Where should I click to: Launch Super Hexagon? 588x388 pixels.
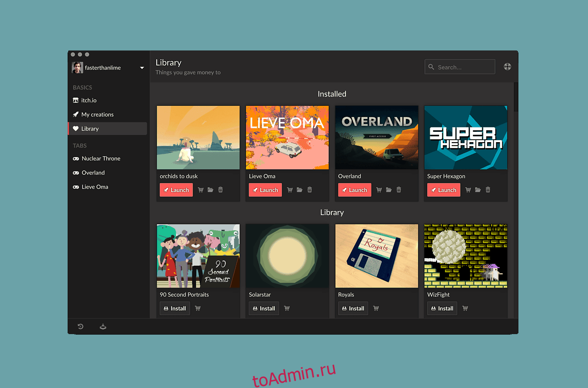443,190
